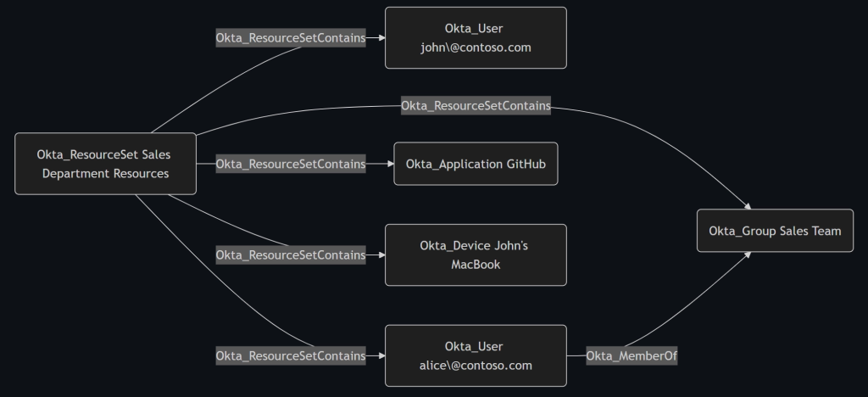Click the john\@contoso.com email text
Image resolution: width=868 pixels, height=397 pixels.
(x=476, y=48)
